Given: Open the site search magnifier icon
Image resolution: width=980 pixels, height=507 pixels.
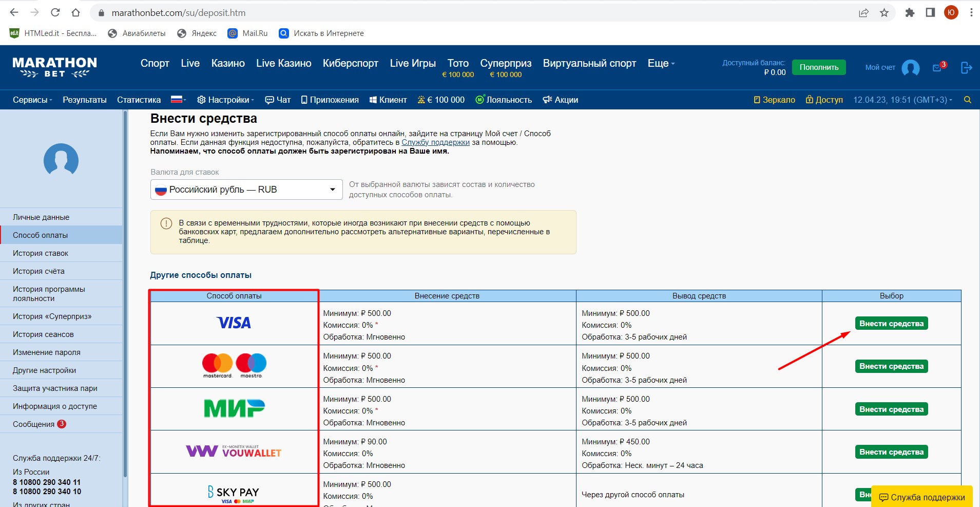Looking at the screenshot, I should pos(967,100).
